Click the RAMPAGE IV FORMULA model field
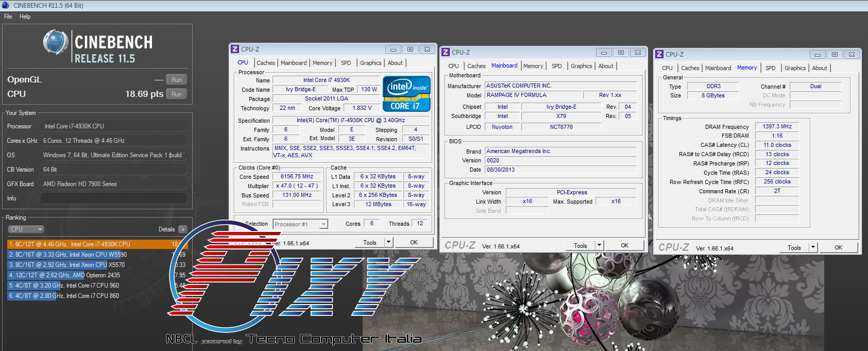This screenshot has height=351, width=868. tap(533, 95)
